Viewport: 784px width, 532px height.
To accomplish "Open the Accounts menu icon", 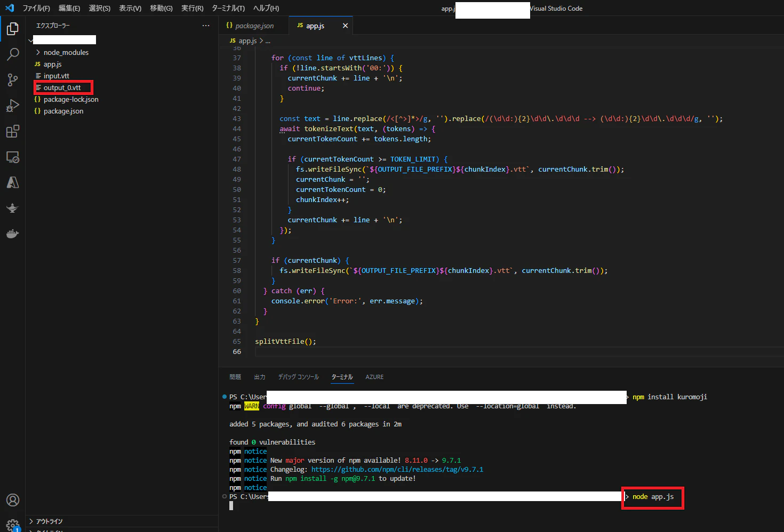I will pyautogui.click(x=12, y=500).
